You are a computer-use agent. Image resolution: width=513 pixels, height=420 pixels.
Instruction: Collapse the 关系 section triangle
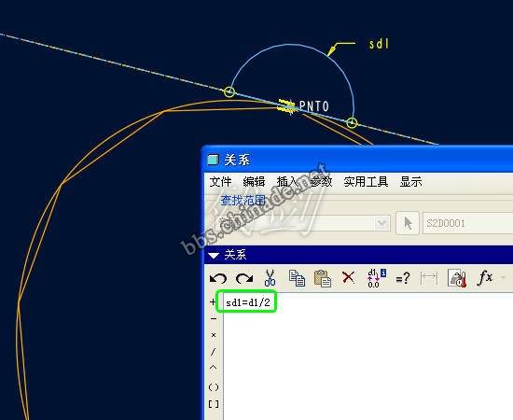pyautogui.click(x=214, y=256)
